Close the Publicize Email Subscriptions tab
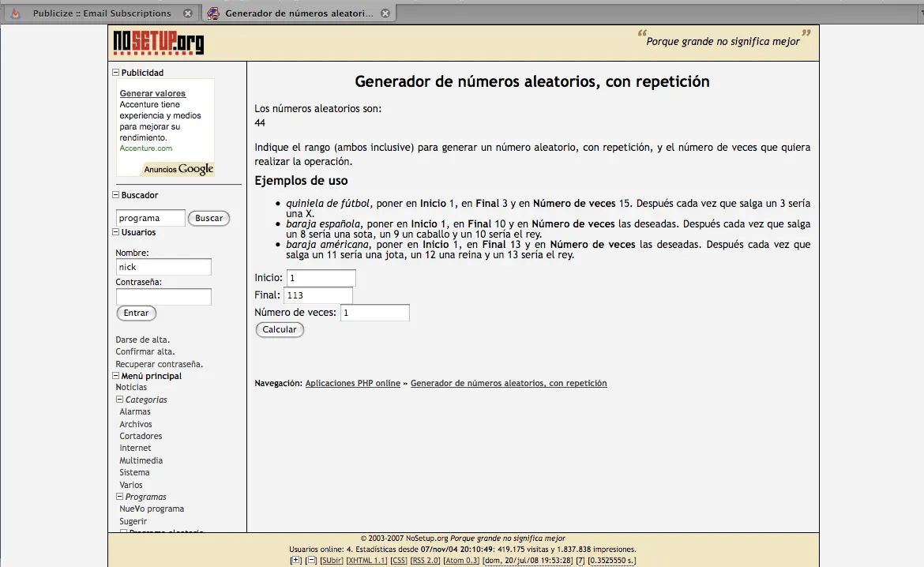 tap(187, 13)
